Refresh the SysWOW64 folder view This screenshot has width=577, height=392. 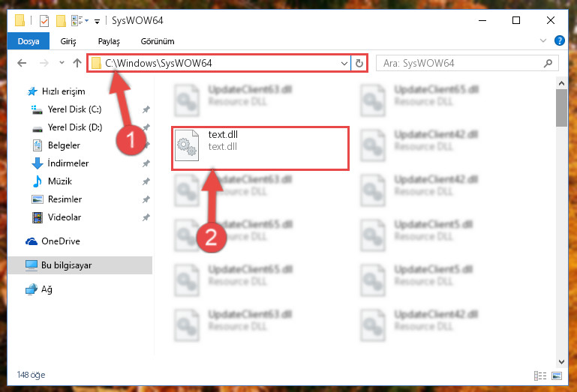pyautogui.click(x=359, y=63)
